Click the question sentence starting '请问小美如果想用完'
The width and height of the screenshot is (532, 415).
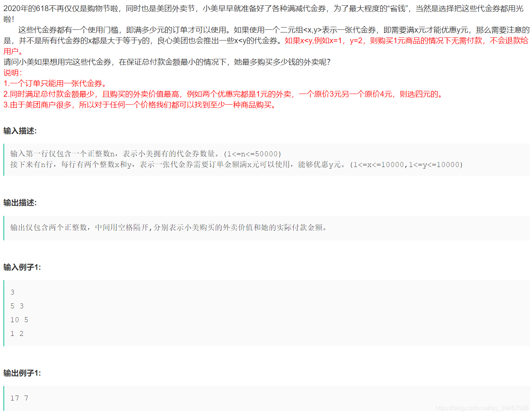coord(167,62)
